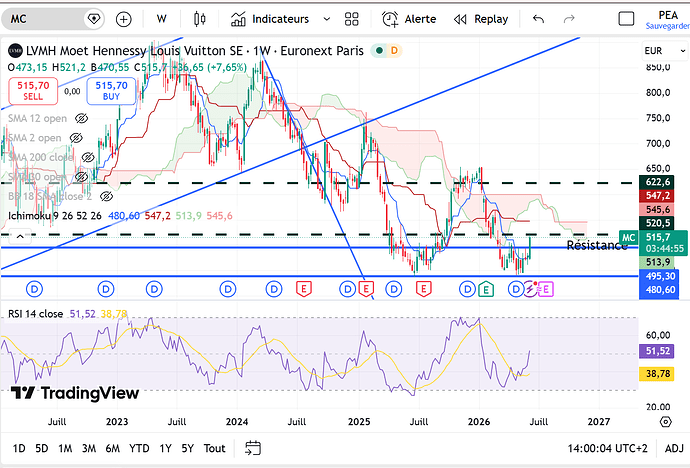Open the candlestick chart style menu
Screen dimensions: 690x468
pos(199,19)
